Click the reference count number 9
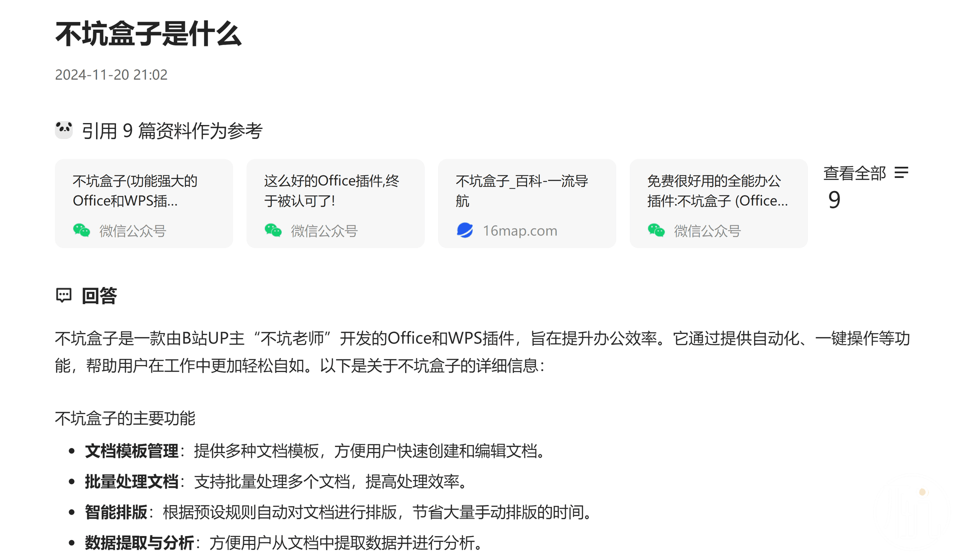The width and height of the screenshot is (960, 560). point(834,200)
